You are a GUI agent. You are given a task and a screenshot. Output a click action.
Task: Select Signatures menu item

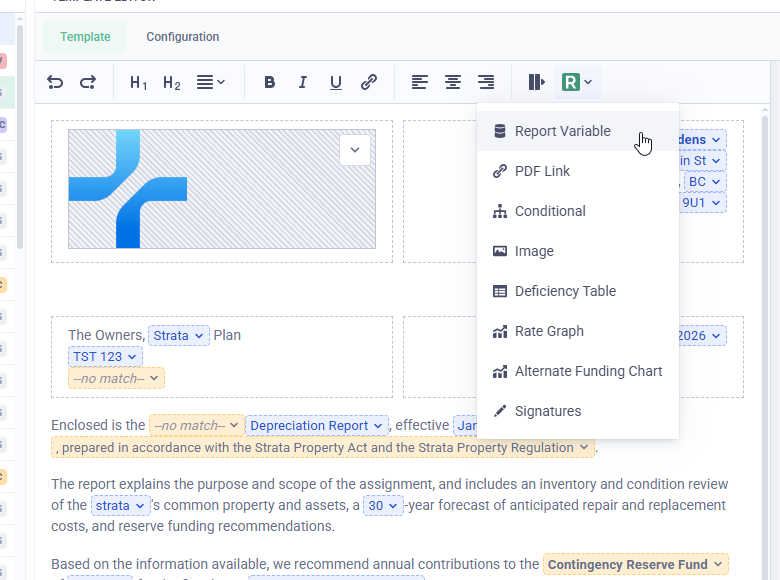click(578, 411)
